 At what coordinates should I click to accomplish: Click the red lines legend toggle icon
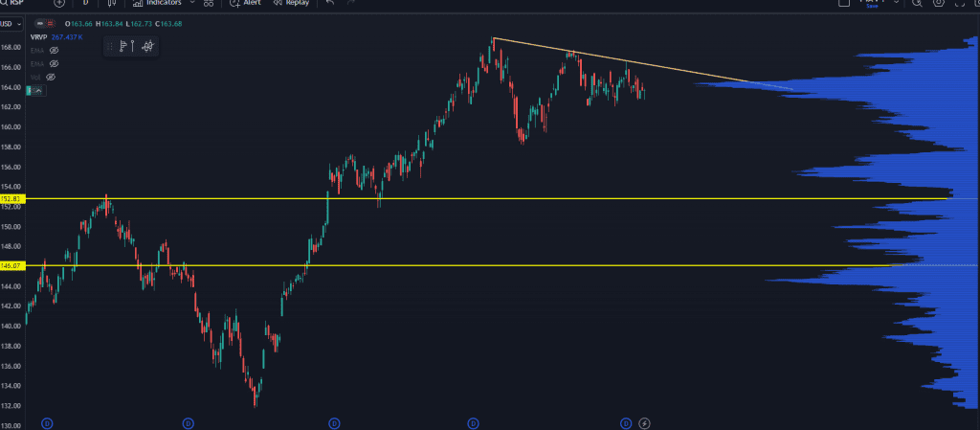coord(50,24)
